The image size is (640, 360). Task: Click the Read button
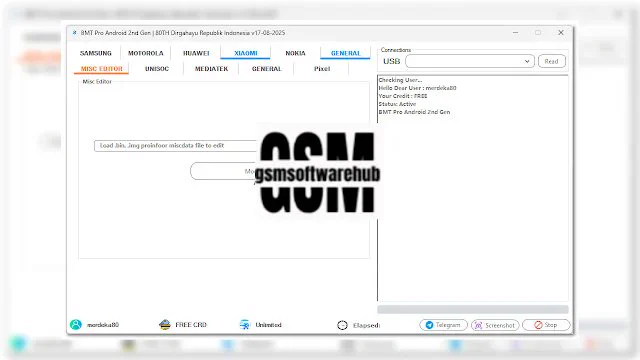coord(551,61)
